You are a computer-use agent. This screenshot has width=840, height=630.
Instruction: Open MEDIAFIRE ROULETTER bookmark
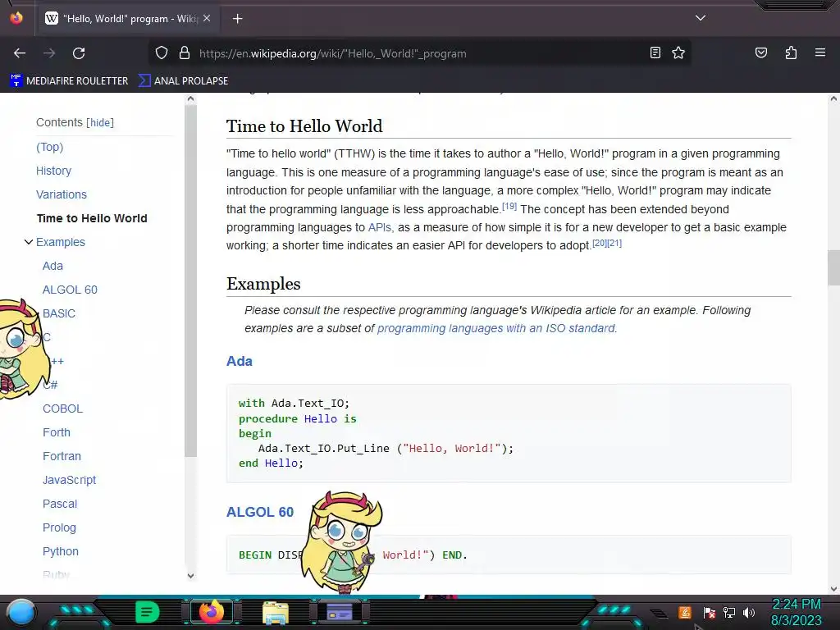point(69,81)
